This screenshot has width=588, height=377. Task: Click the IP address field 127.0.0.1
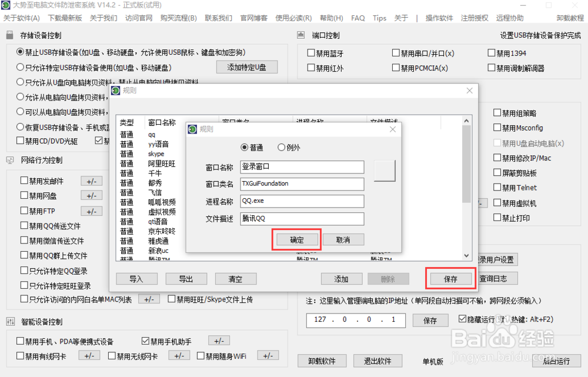(x=356, y=320)
